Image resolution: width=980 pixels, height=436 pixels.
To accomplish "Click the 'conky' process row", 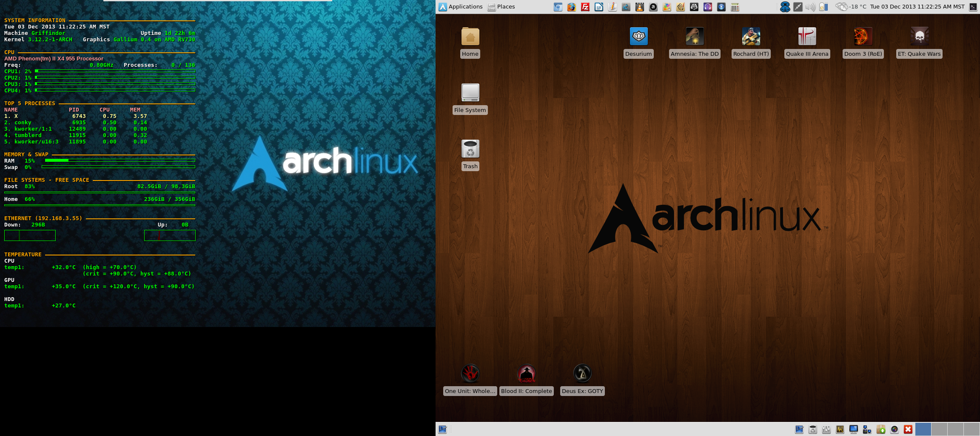I will tap(76, 123).
